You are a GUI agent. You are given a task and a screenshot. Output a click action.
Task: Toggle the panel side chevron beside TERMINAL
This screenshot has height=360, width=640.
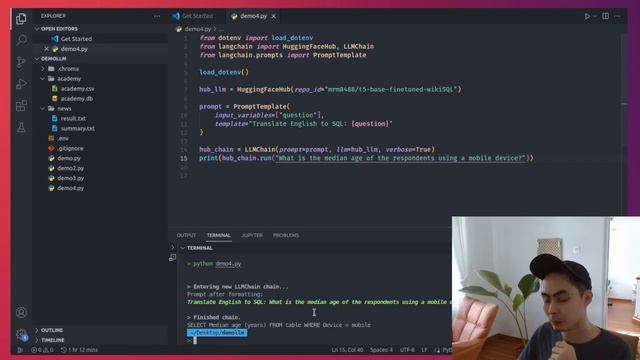click(x=172, y=247)
